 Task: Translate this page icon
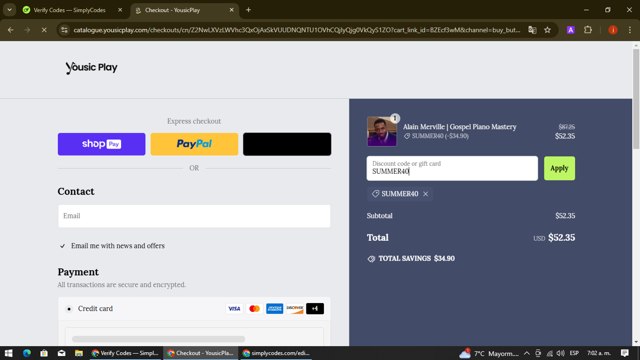[532, 30]
